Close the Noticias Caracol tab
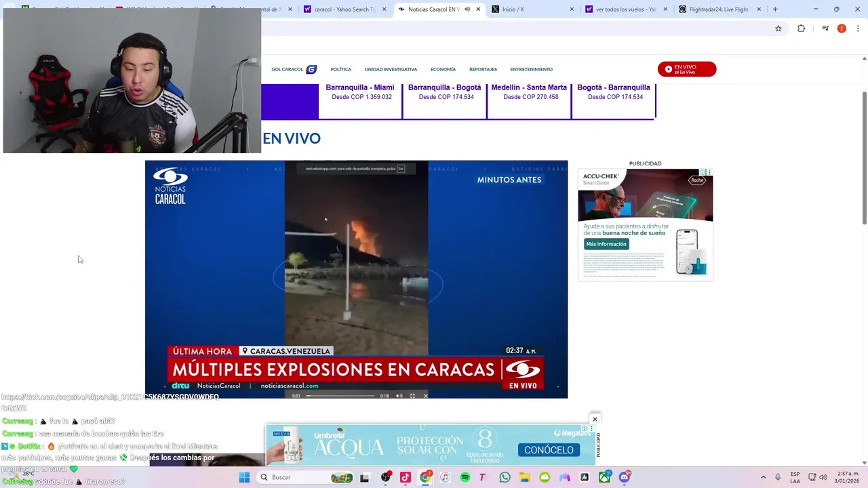The height and width of the screenshot is (488, 868). coord(478,9)
